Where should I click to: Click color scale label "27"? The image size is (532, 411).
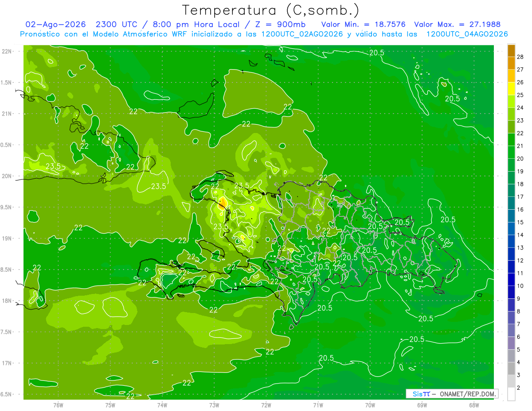pyautogui.click(x=520, y=69)
